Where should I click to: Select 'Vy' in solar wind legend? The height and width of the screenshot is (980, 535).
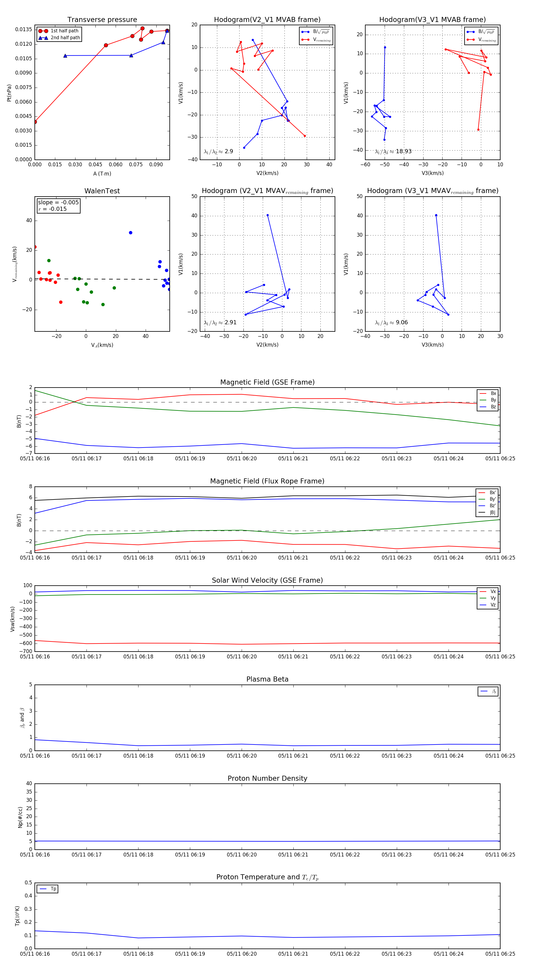pos(488,598)
